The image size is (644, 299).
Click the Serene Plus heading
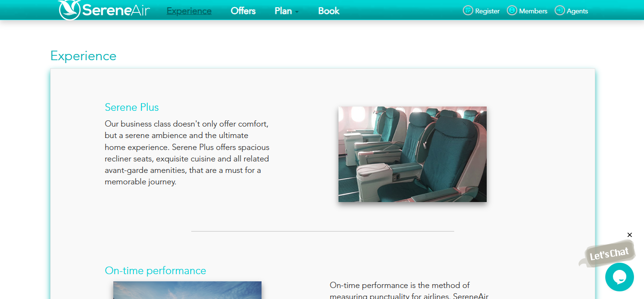(x=131, y=107)
